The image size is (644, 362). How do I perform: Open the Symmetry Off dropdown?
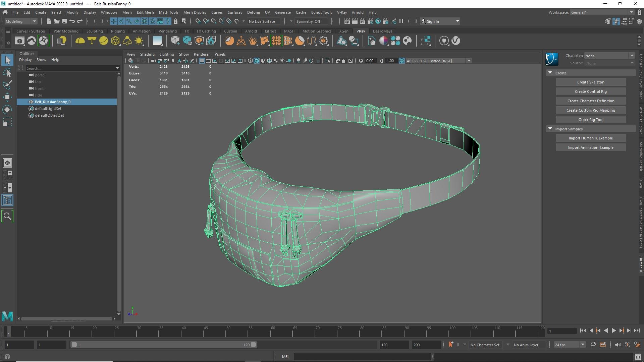(x=311, y=21)
